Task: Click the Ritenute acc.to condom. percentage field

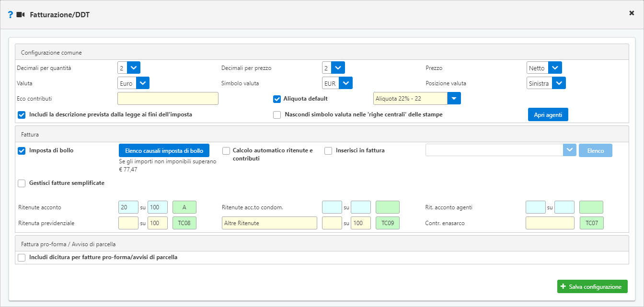Action: [x=332, y=207]
